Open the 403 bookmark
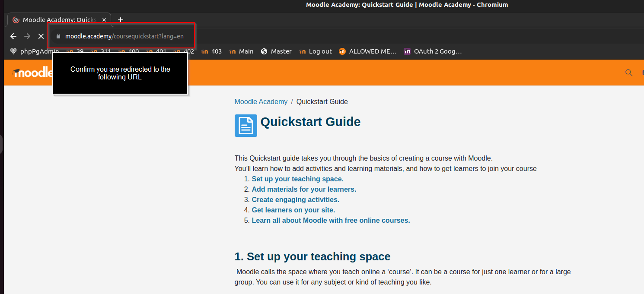Viewport: 644px width, 294px height. [212, 51]
